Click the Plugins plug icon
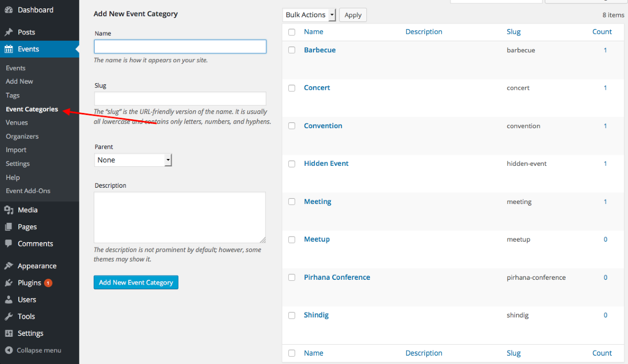 tap(9, 283)
